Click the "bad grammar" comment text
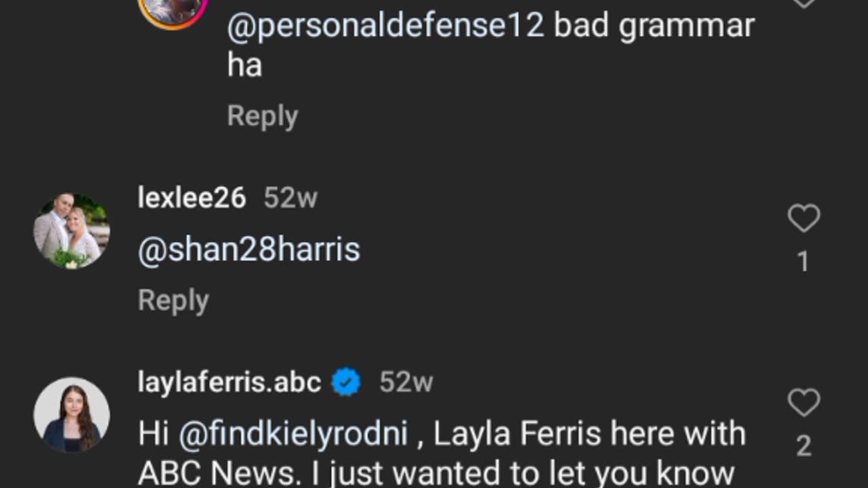This screenshot has height=488, width=868. (654, 26)
